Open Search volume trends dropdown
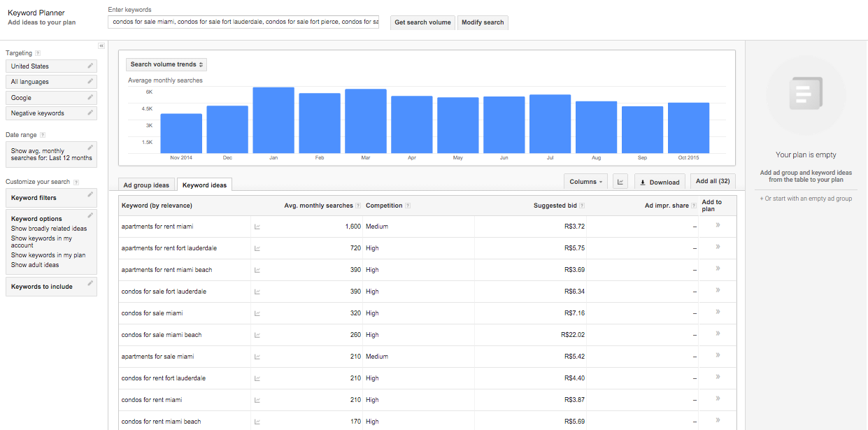This screenshot has height=430, width=868. point(166,64)
